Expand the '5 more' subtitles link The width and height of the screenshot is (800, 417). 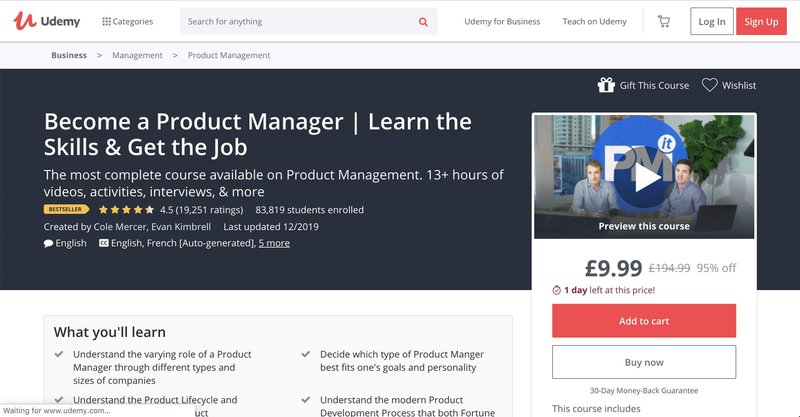pos(274,243)
